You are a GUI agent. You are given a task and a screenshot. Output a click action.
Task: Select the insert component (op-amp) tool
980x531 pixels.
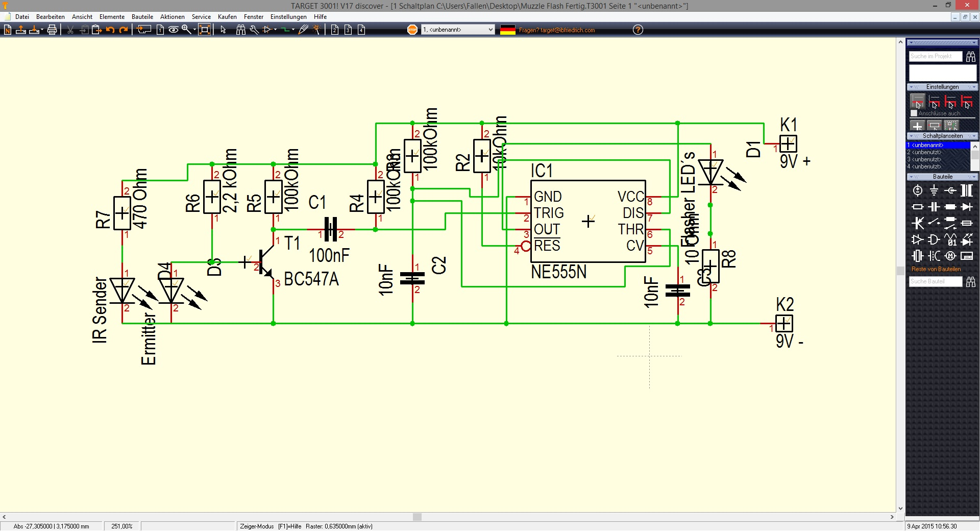click(x=267, y=30)
